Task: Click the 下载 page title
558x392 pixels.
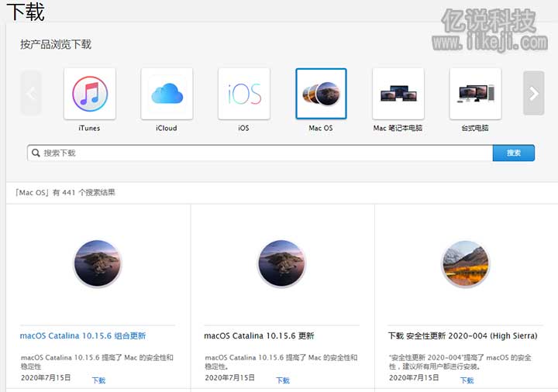Action: click(26, 12)
